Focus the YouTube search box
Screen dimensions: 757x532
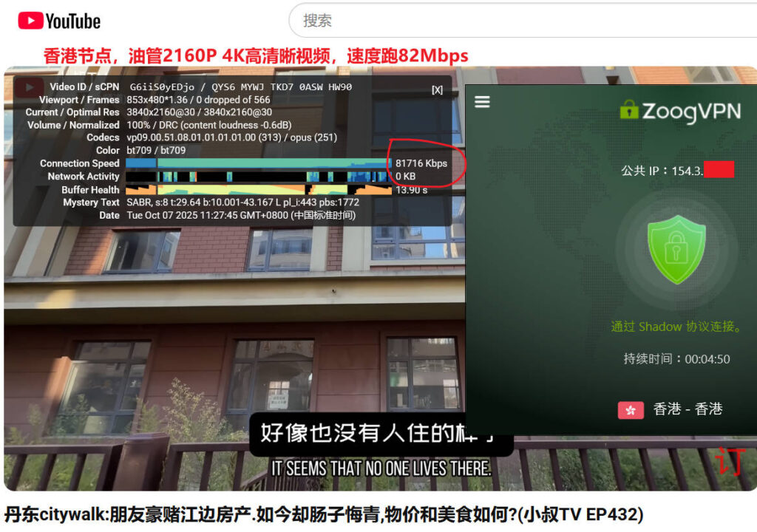coord(517,21)
